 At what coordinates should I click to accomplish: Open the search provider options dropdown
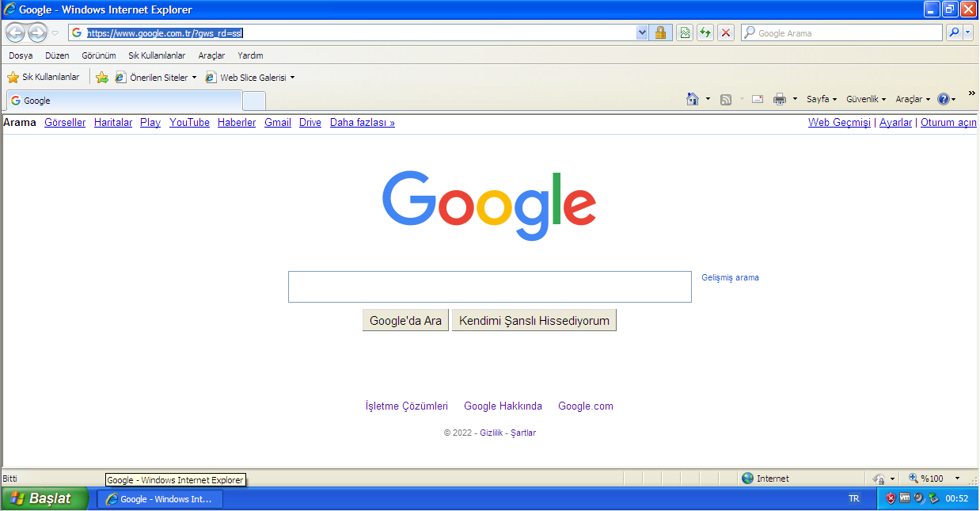point(968,32)
